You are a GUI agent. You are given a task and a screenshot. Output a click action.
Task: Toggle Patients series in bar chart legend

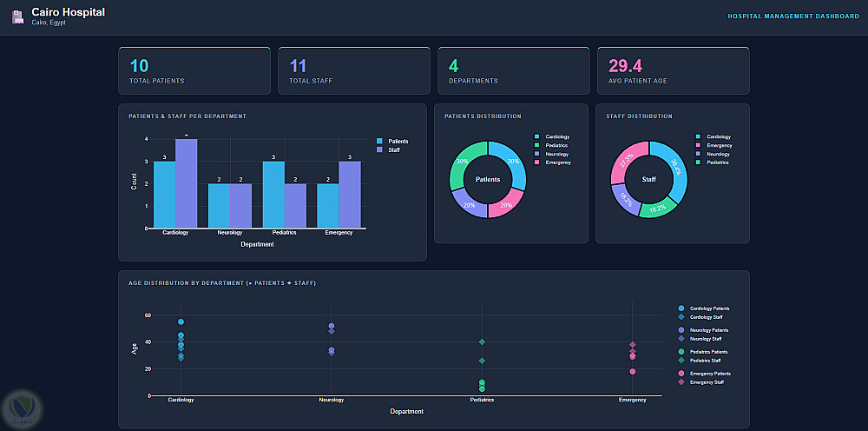[x=392, y=142]
